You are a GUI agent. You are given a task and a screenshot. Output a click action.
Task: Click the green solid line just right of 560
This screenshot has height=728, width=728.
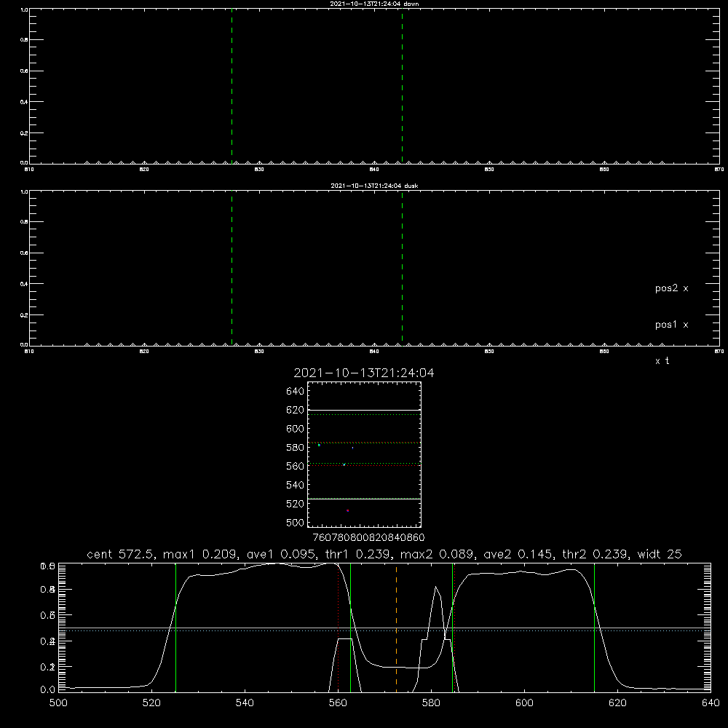point(351,628)
